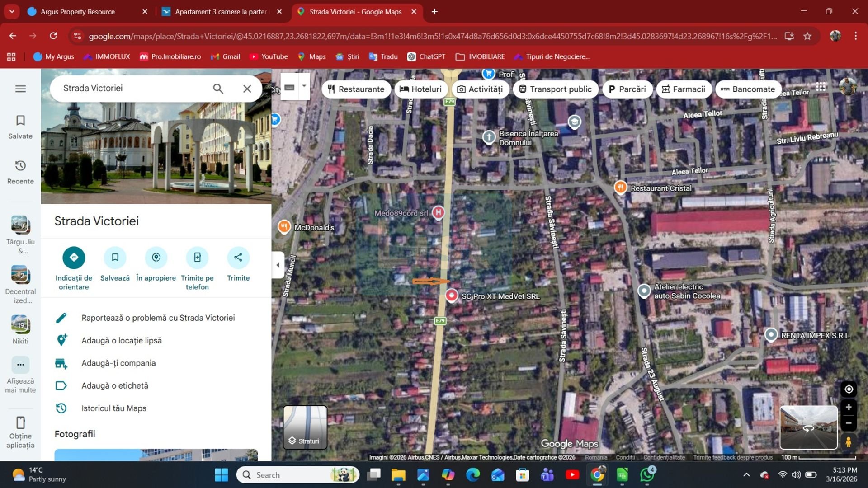This screenshot has width=868, height=488.
Task: Click the search magnifier in Maps
Action: (218, 89)
